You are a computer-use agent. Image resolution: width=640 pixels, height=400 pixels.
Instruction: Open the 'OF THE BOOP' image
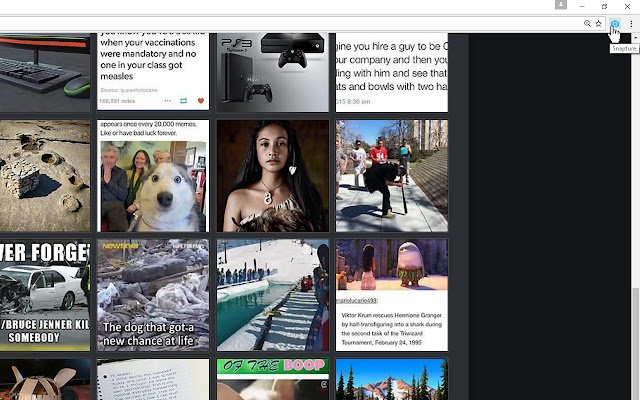[x=273, y=380]
